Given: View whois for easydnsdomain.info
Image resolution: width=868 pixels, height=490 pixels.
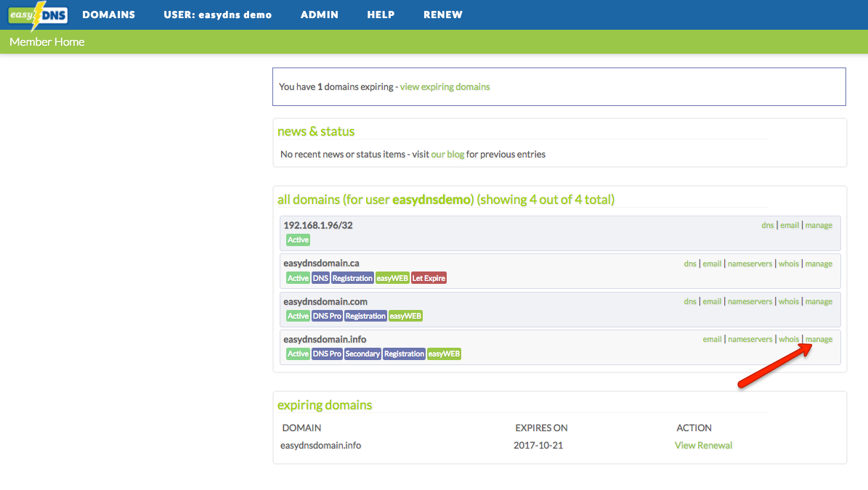Looking at the screenshot, I should (789, 339).
